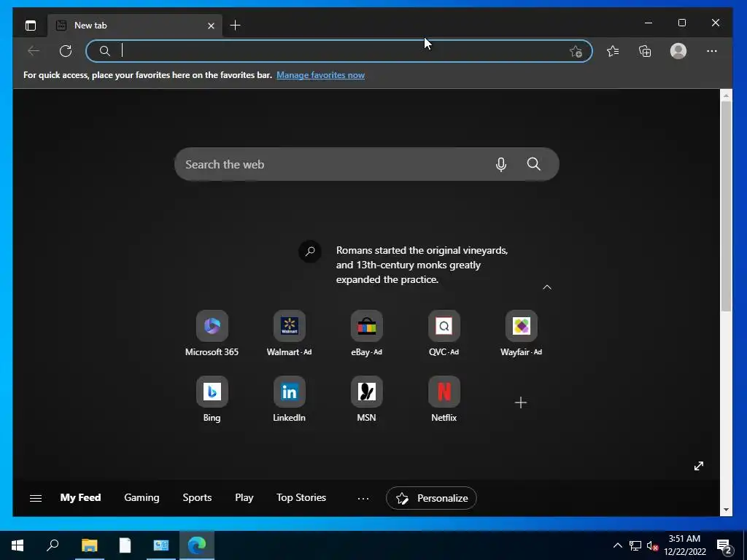Open Microsoft 365 quick link
747x560 pixels.
click(212, 333)
